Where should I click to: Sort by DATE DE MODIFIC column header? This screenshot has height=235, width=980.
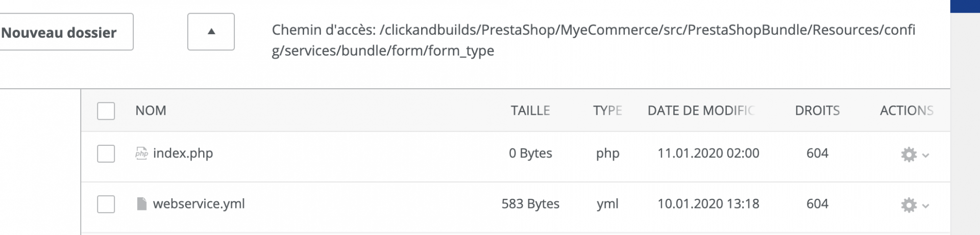701,110
